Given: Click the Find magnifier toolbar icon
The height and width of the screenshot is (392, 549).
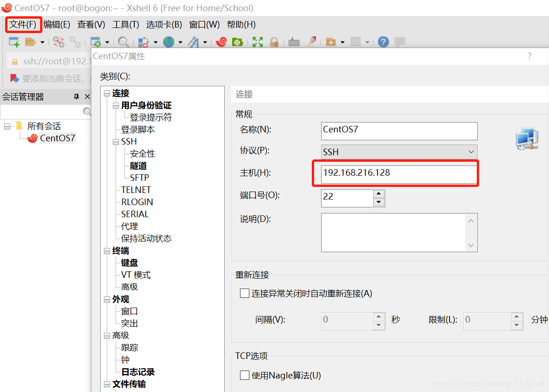Looking at the screenshot, I should point(123,42).
